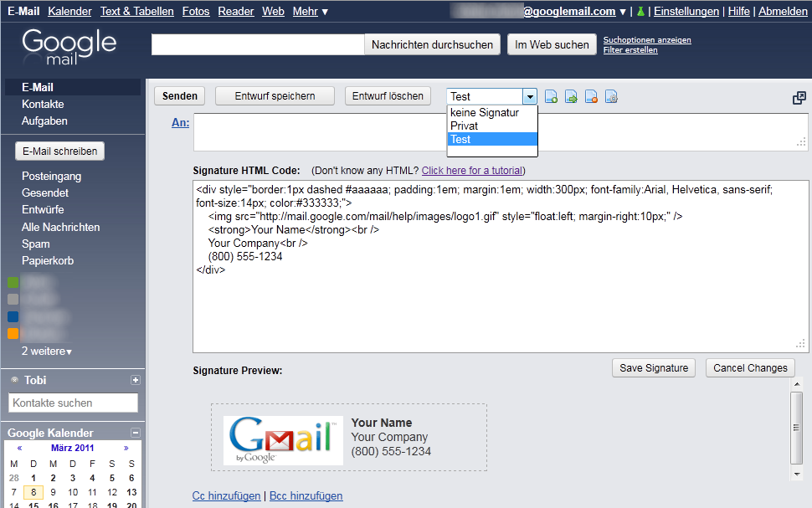This screenshot has width=812, height=508.
Task: Click the An: recipients link
Action: 180,123
